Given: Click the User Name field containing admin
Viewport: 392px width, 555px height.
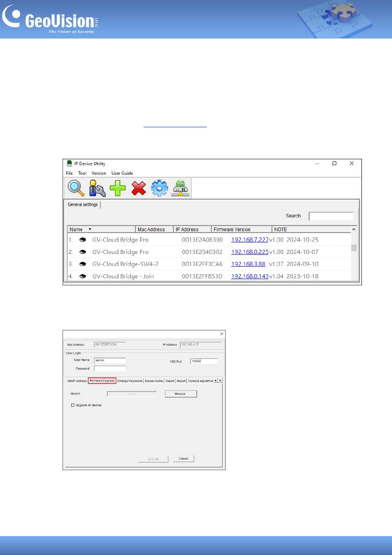Looking at the screenshot, I should point(110,361).
